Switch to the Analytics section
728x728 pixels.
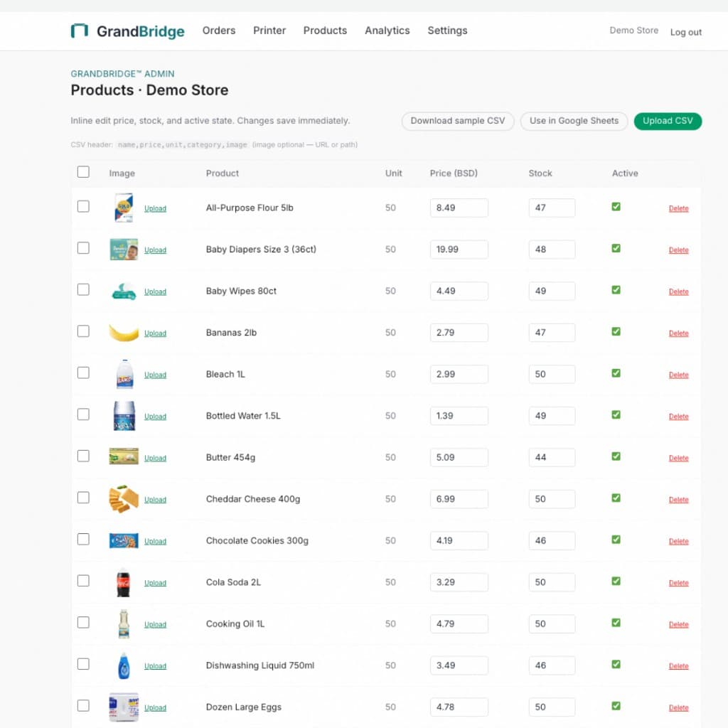pos(387,31)
